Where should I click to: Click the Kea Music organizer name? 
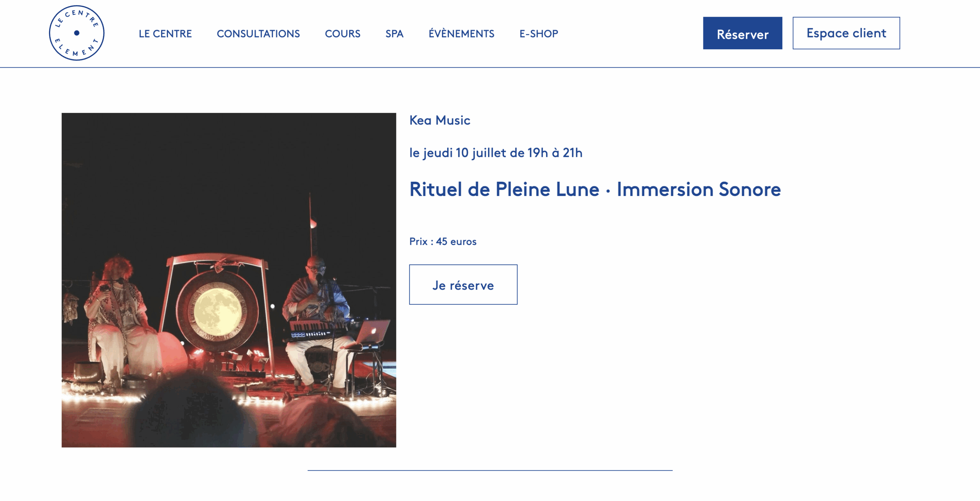coord(440,120)
